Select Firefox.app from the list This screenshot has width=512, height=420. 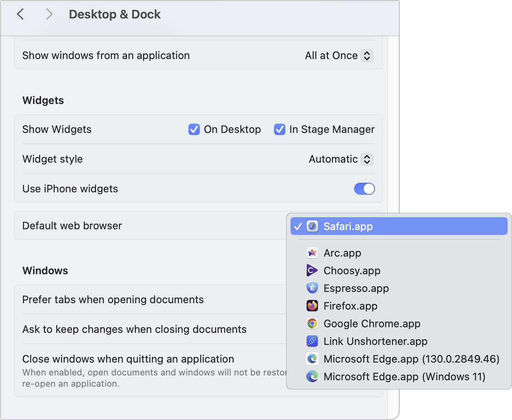(399, 306)
